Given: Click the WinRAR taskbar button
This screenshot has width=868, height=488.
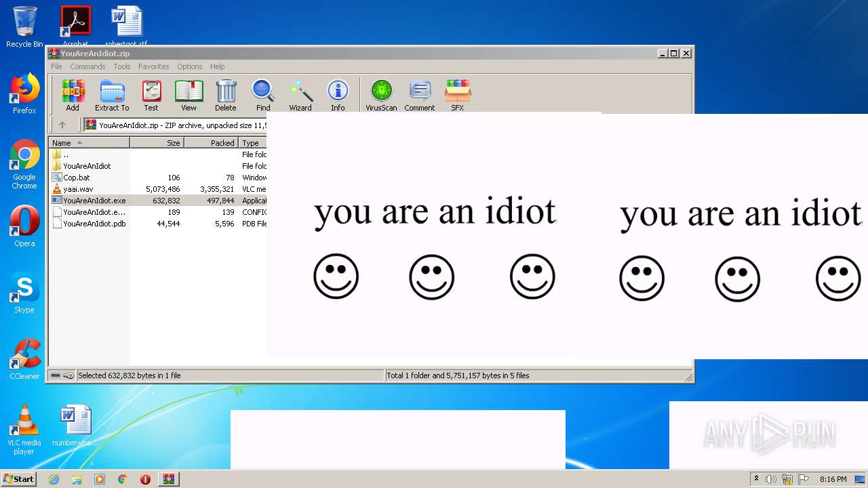Looking at the screenshot, I should [x=169, y=479].
